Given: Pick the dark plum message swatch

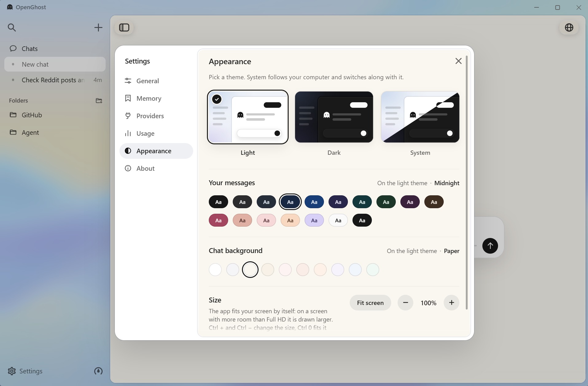Looking at the screenshot, I should [410, 202].
